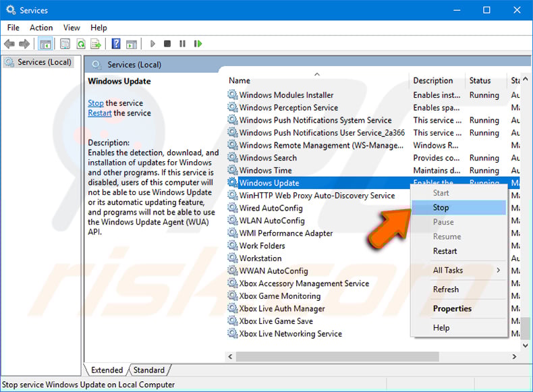Click the Forward arrow toolbar icon
Screen dimensions: 533x392
24,44
